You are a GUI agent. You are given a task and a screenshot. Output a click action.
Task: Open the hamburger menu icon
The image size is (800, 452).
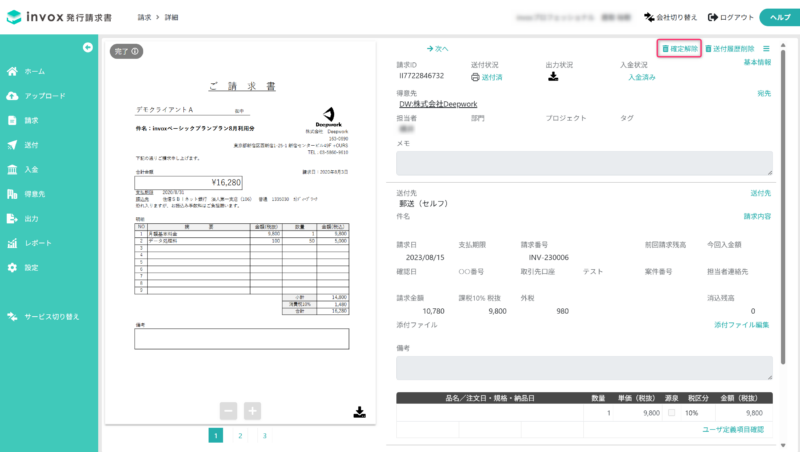coord(766,48)
